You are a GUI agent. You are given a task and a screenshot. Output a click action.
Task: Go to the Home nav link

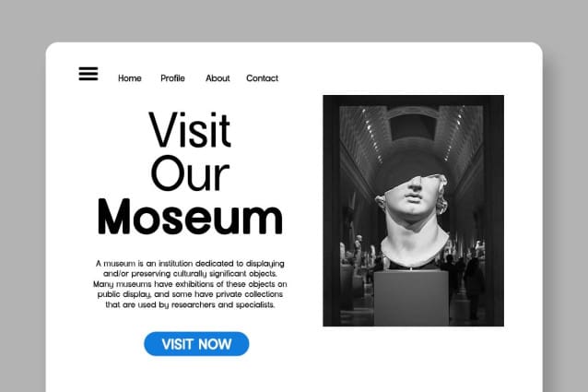click(130, 78)
